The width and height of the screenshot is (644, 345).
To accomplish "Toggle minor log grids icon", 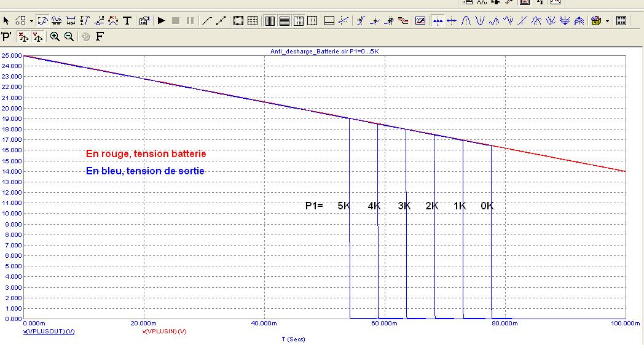I will click(299, 20).
